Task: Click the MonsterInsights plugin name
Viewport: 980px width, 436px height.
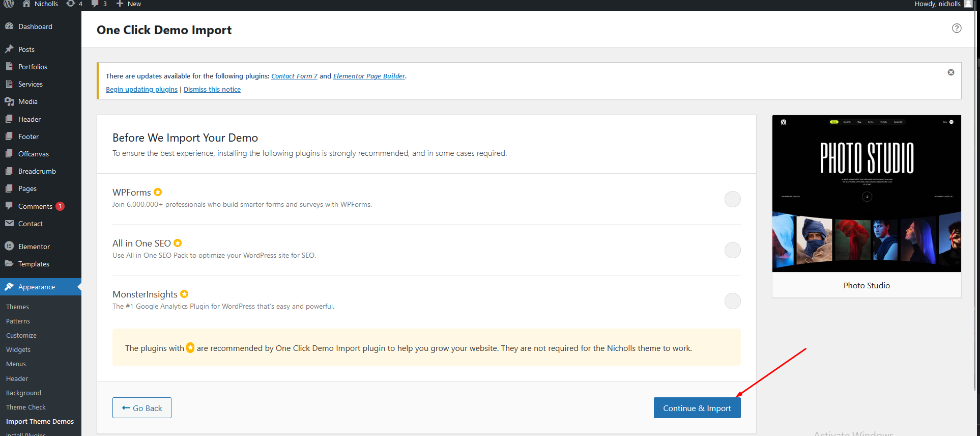Action: tap(145, 294)
